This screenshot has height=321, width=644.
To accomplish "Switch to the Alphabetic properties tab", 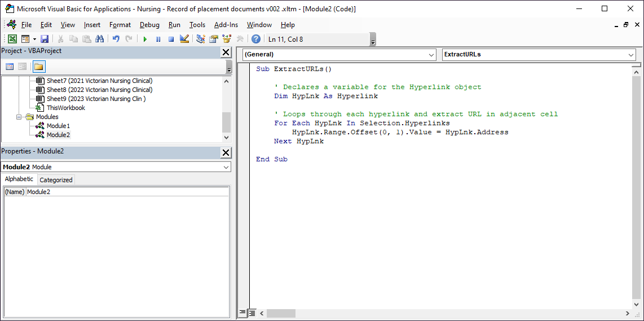I will [x=19, y=179].
